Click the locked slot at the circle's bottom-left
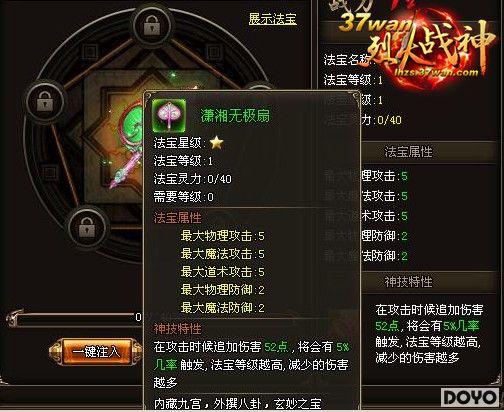 pyautogui.click(x=87, y=227)
